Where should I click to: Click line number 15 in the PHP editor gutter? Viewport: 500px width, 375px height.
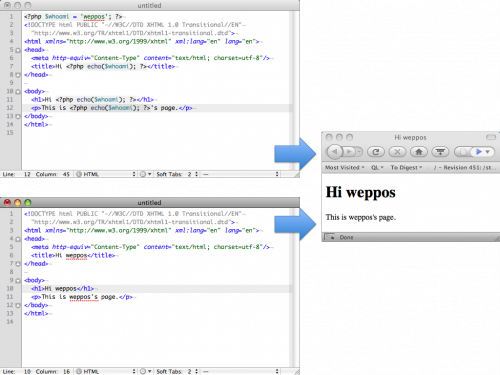(x=10, y=133)
